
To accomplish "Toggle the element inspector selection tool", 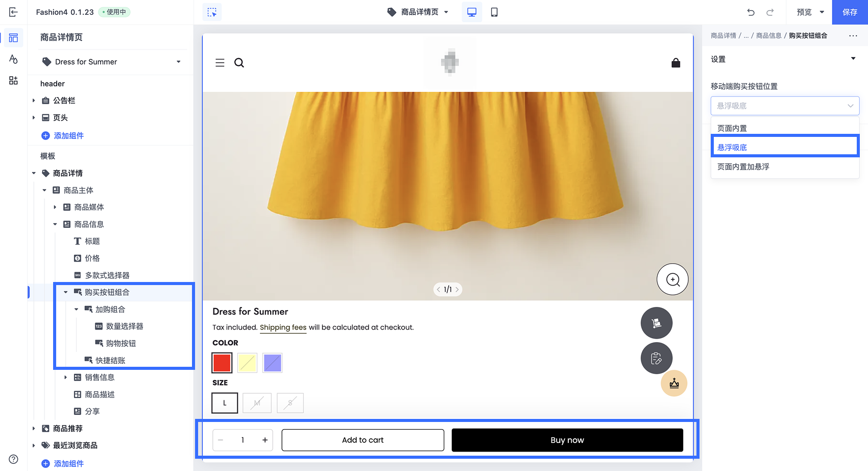I will click(x=212, y=12).
